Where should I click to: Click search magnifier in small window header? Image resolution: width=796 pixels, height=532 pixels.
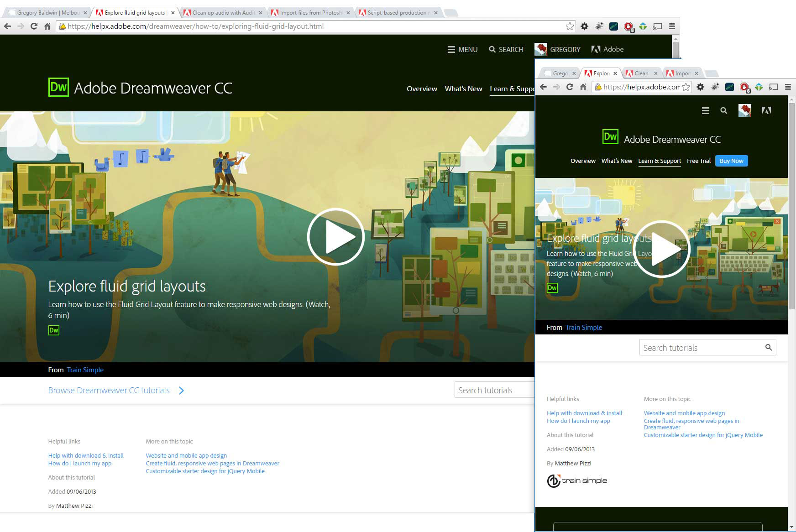click(x=723, y=110)
